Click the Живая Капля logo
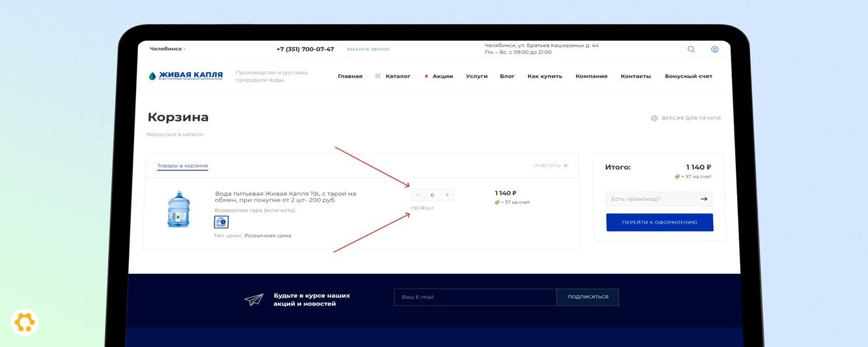The height and width of the screenshot is (347, 868). [185, 76]
